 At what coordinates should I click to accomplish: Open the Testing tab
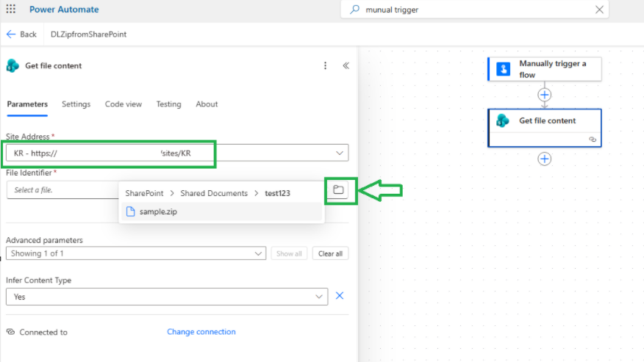[x=168, y=104]
